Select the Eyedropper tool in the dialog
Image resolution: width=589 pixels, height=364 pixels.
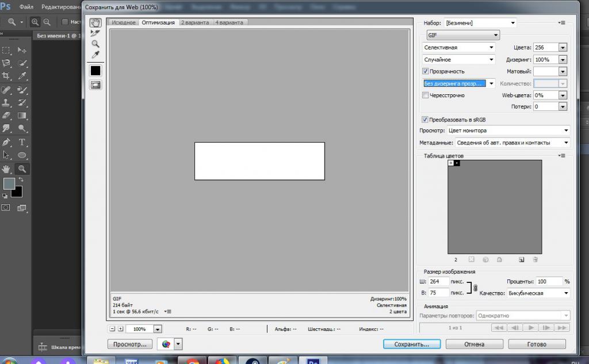[95, 55]
